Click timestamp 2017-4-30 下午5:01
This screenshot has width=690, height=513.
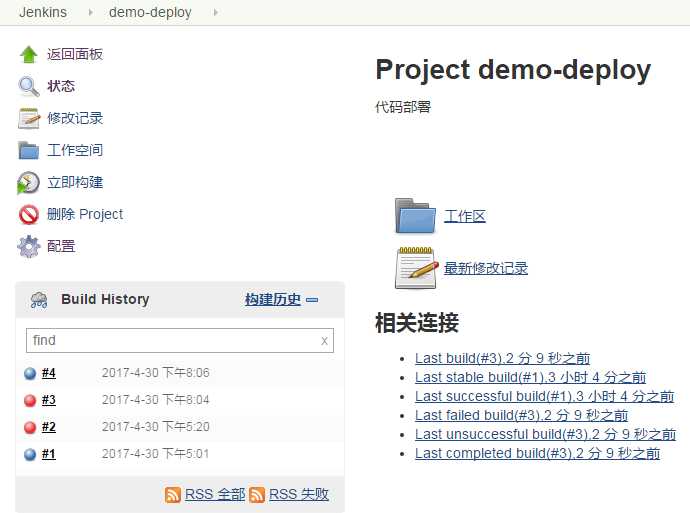tap(155, 454)
